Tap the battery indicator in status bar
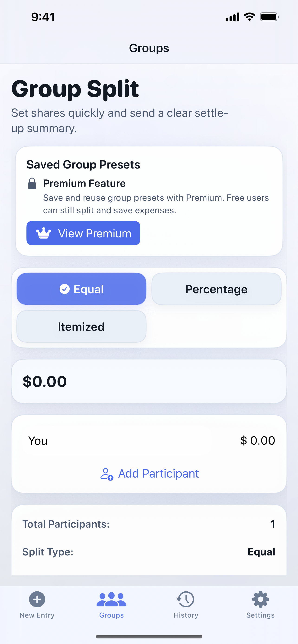This screenshot has height=644, width=298. pyautogui.click(x=269, y=17)
